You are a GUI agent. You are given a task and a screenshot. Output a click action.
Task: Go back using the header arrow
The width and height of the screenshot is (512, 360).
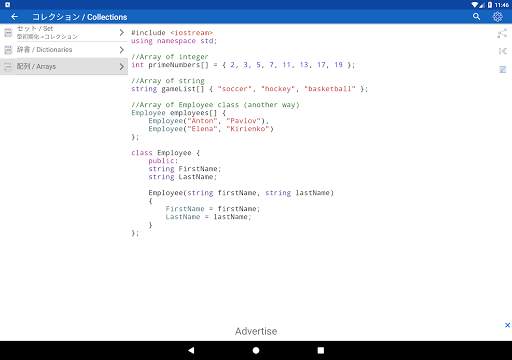click(x=14, y=17)
